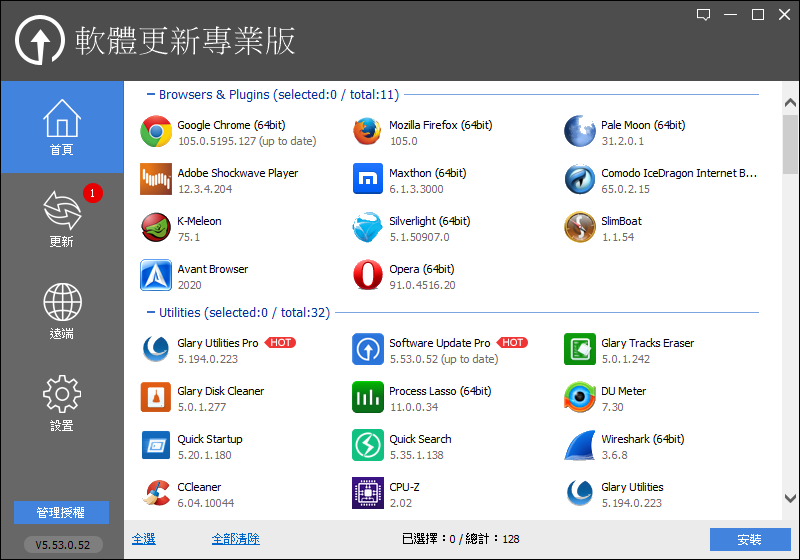The image size is (800, 560).
Task: Click the 'Process Lasso (64bit)' label
Action: coord(440,391)
